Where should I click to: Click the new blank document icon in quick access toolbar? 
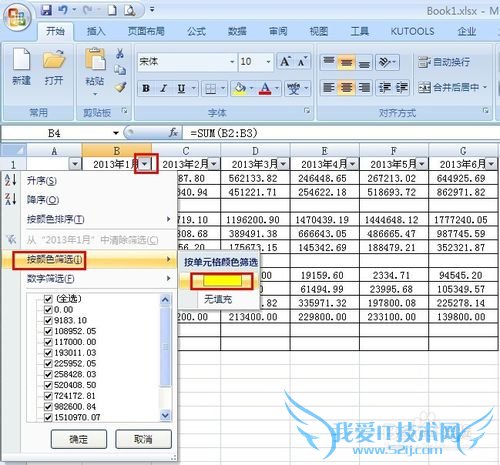pyautogui.click(x=112, y=10)
